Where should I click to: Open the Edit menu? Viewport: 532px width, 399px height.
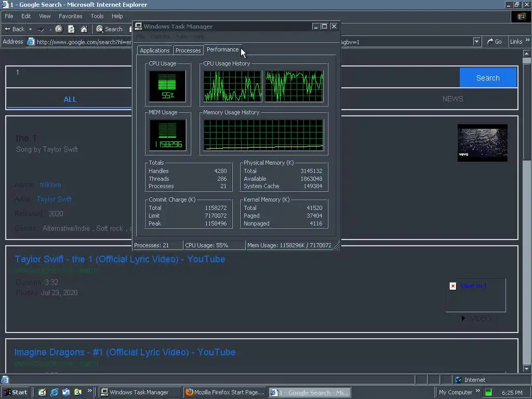[26, 16]
